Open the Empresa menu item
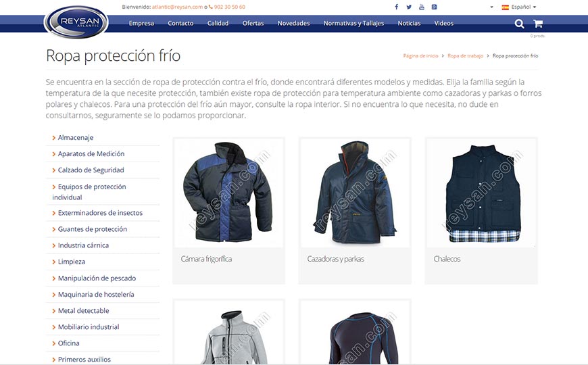Image resolution: width=588 pixels, height=365 pixels. coord(141,23)
